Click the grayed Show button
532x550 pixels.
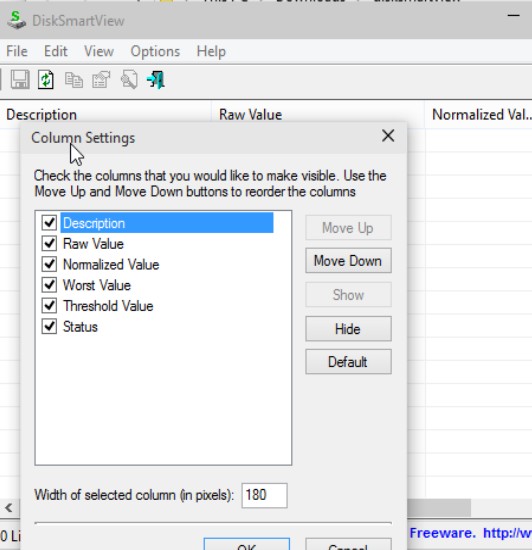pos(348,295)
